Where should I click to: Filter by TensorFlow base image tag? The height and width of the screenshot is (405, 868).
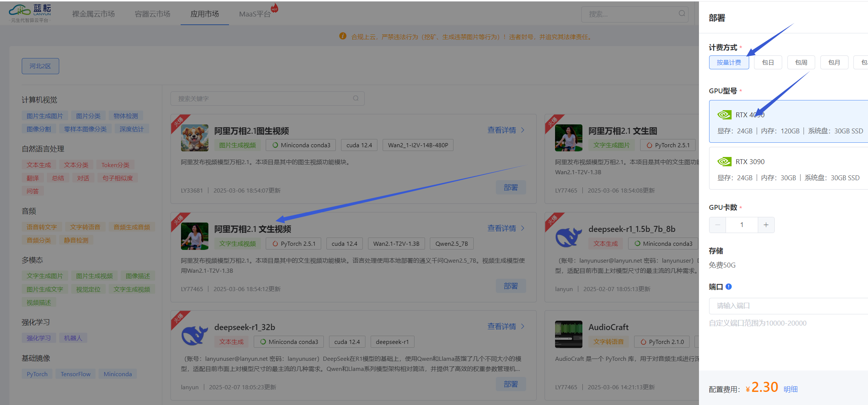click(76, 374)
